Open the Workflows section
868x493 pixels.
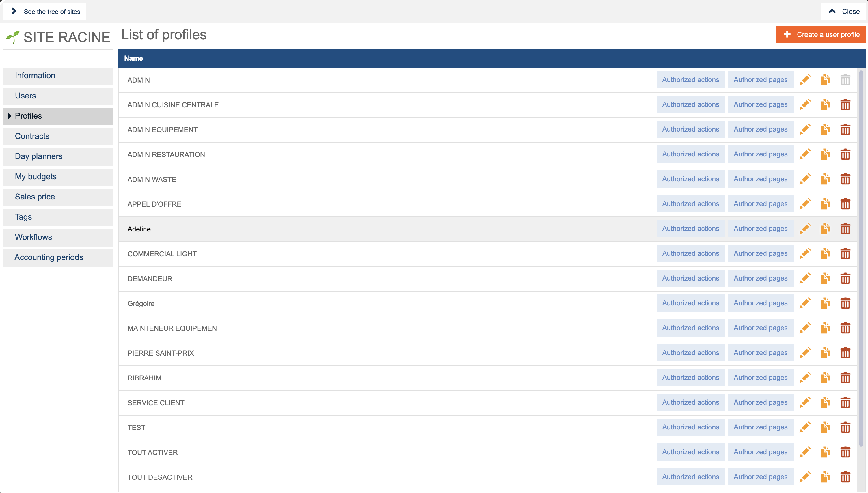(57, 237)
